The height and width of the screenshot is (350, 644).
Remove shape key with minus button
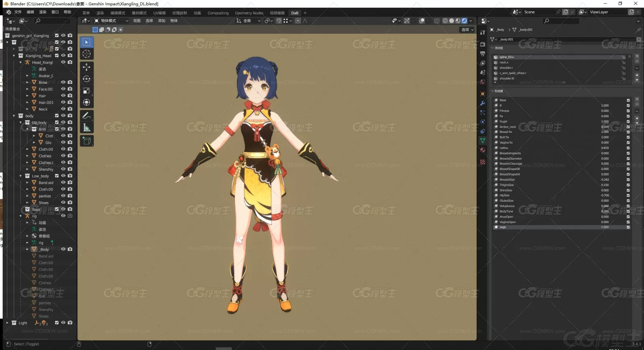[637, 104]
